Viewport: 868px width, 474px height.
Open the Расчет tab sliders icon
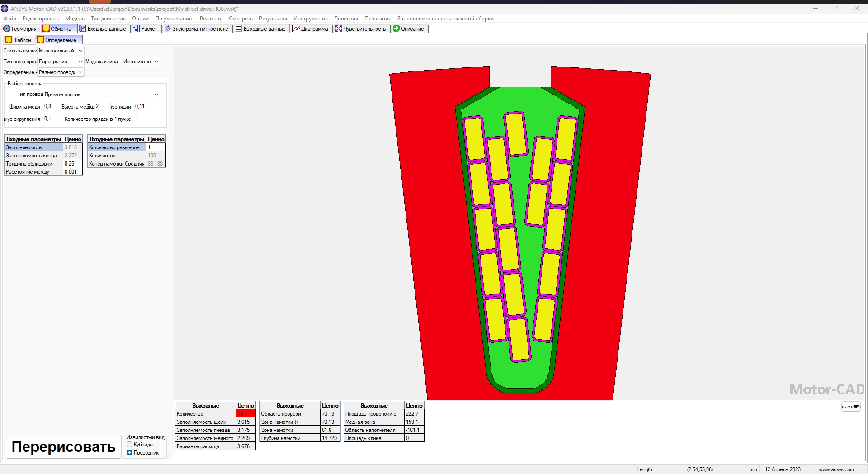(137, 29)
